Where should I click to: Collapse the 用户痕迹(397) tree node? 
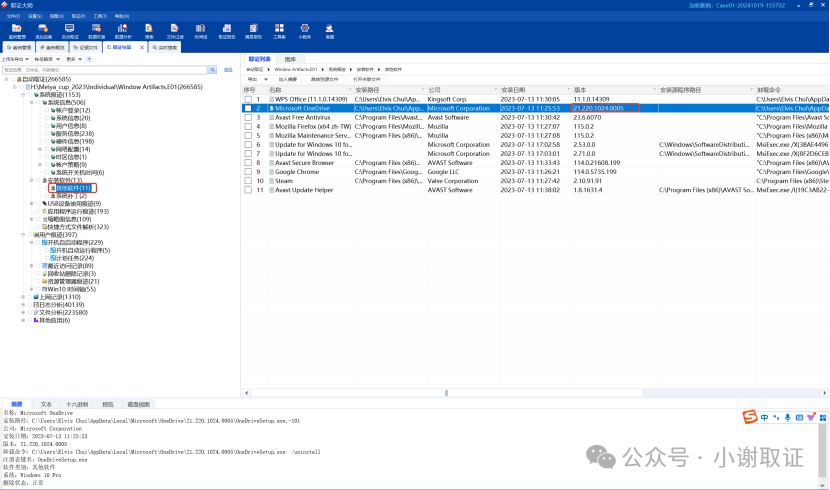[23, 235]
